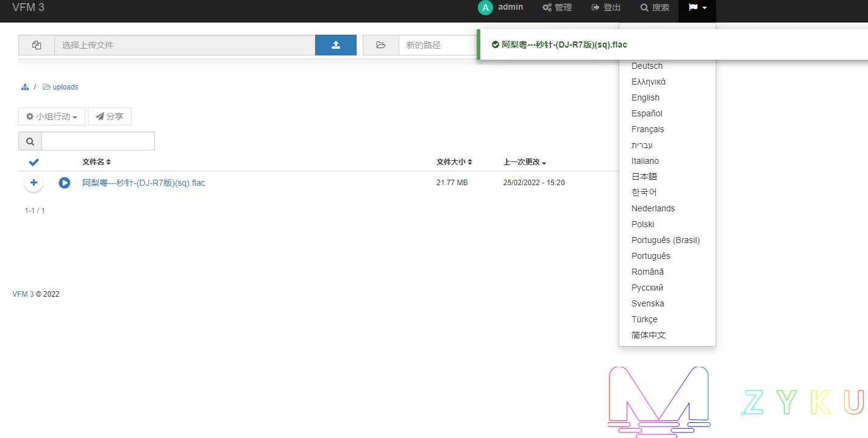Click the 分享 share button
This screenshot has height=438, width=868.
(110, 116)
